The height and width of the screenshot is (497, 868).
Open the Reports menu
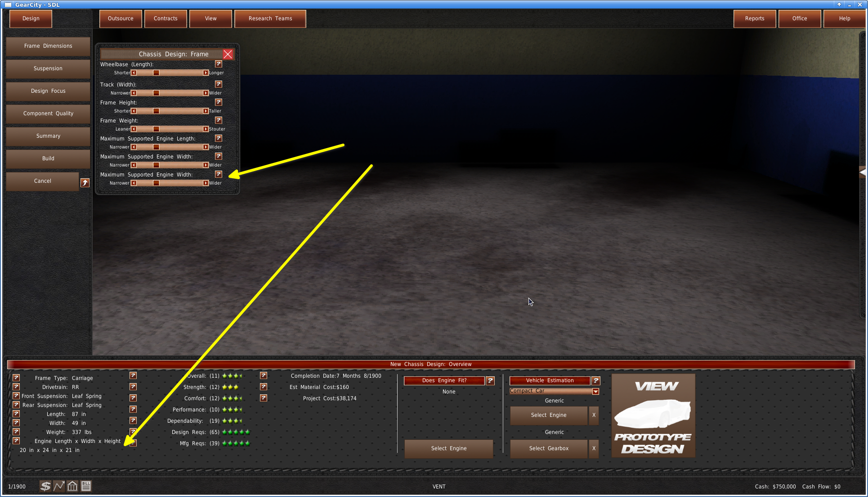(x=754, y=19)
